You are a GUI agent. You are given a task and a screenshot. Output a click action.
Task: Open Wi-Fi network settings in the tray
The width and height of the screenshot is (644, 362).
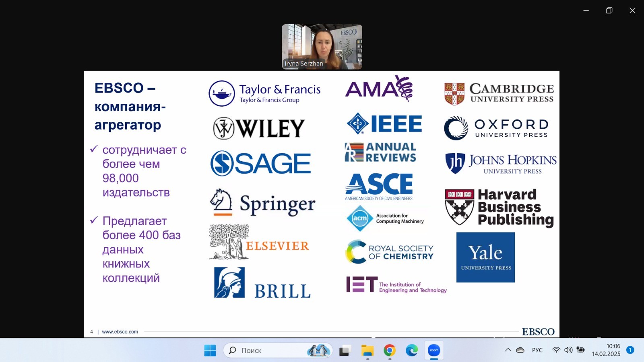556,350
